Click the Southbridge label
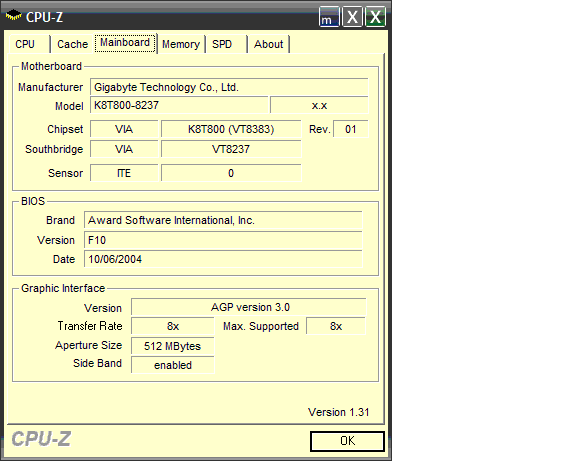 click(54, 149)
